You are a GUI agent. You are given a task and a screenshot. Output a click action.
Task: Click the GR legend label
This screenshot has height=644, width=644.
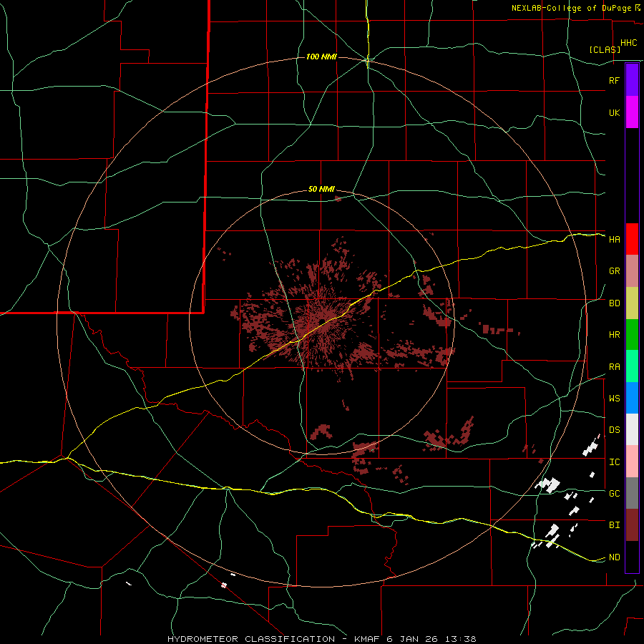pyautogui.click(x=615, y=271)
